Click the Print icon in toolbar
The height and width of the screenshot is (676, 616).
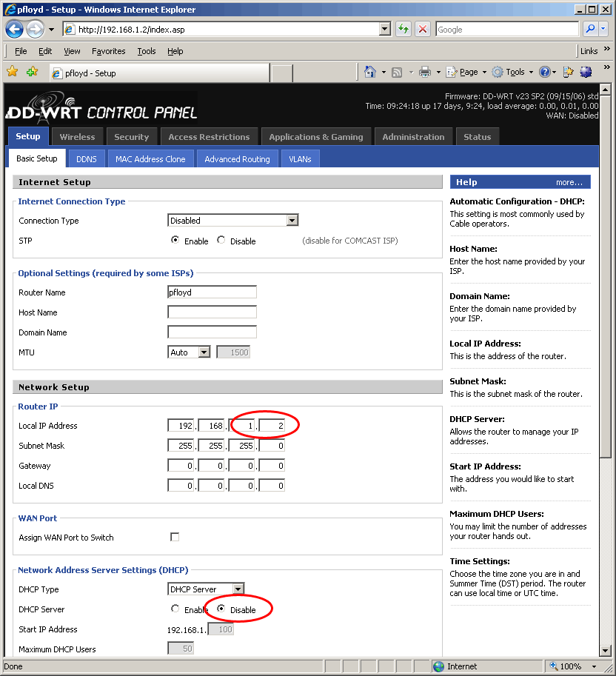coord(425,72)
